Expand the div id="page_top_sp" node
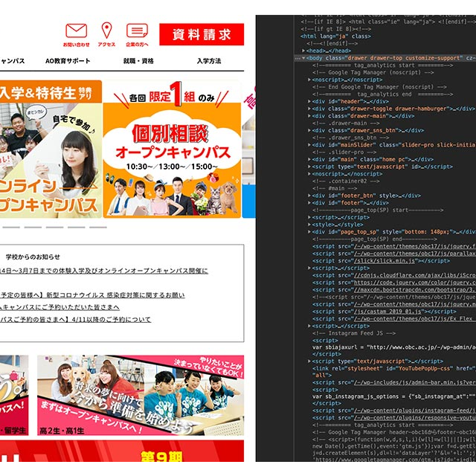The height and width of the screenshot is (476, 476). tap(309, 232)
